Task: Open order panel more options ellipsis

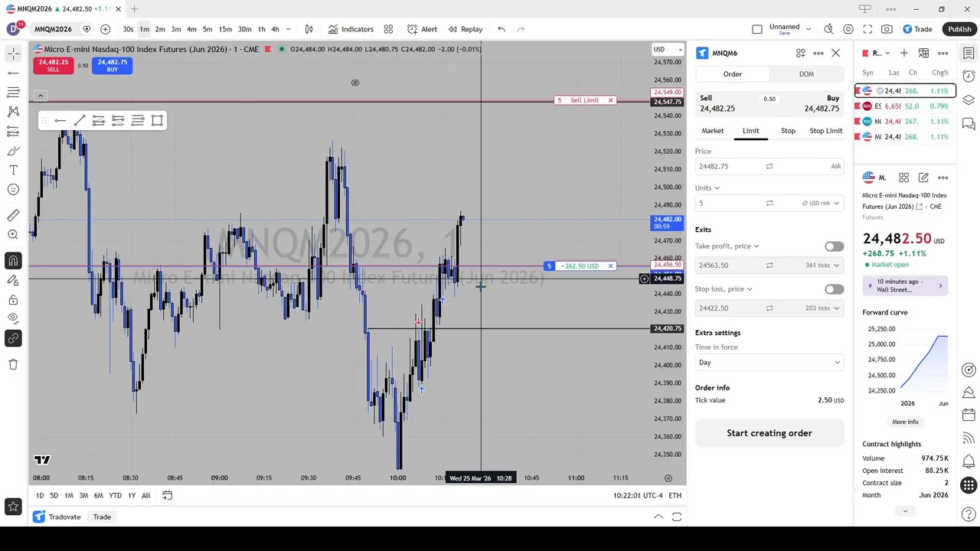Action: [818, 53]
